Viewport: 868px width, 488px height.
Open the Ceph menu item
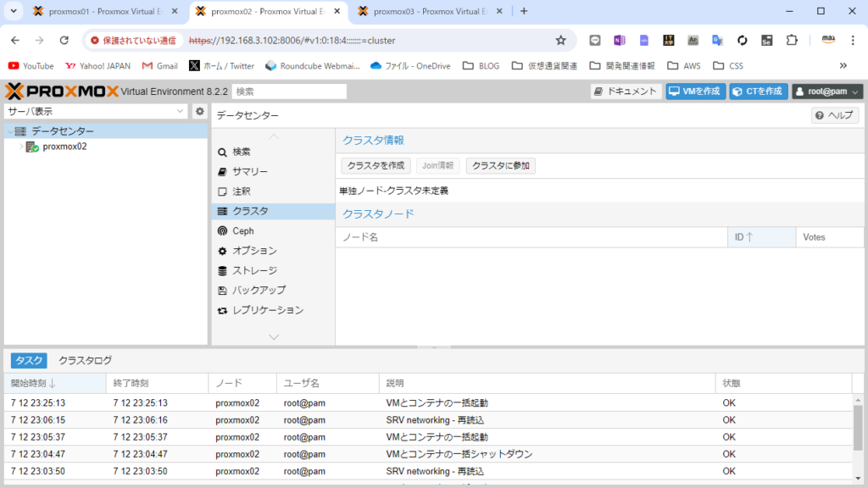pos(242,230)
